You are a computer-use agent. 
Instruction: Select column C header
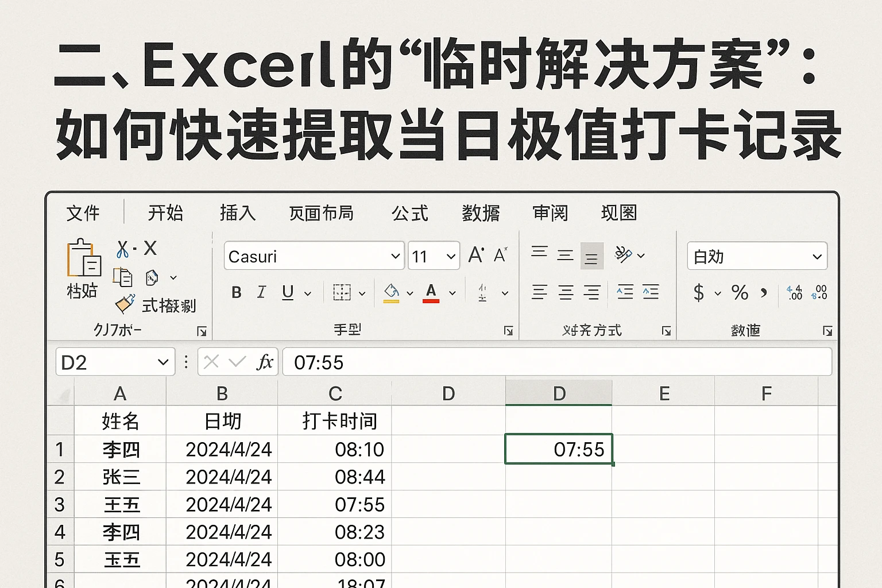coord(335,393)
